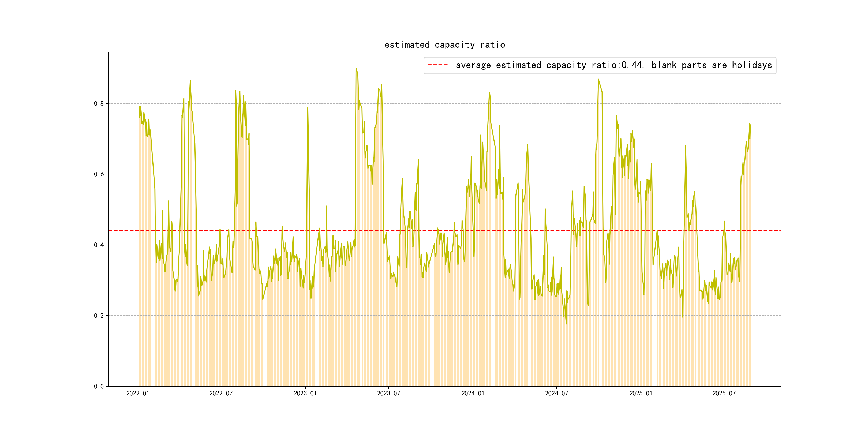Click the 0.0 y-axis tick label

pyautogui.click(x=99, y=387)
